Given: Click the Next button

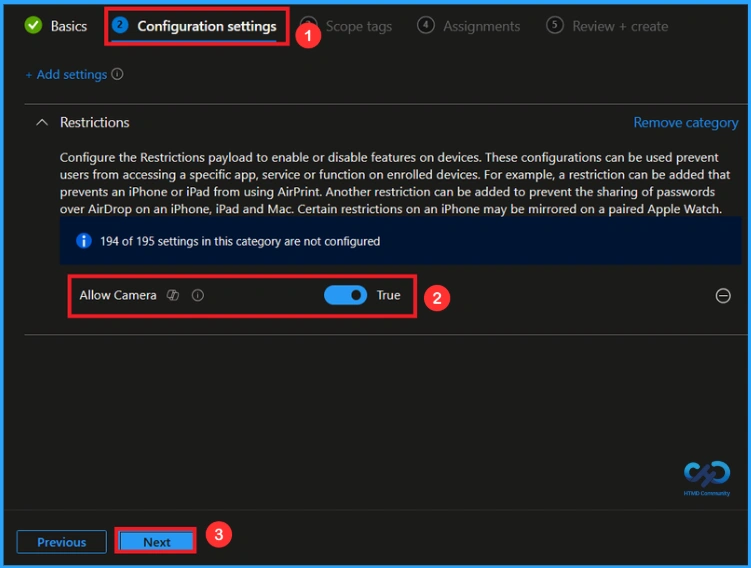Looking at the screenshot, I should 156,542.
